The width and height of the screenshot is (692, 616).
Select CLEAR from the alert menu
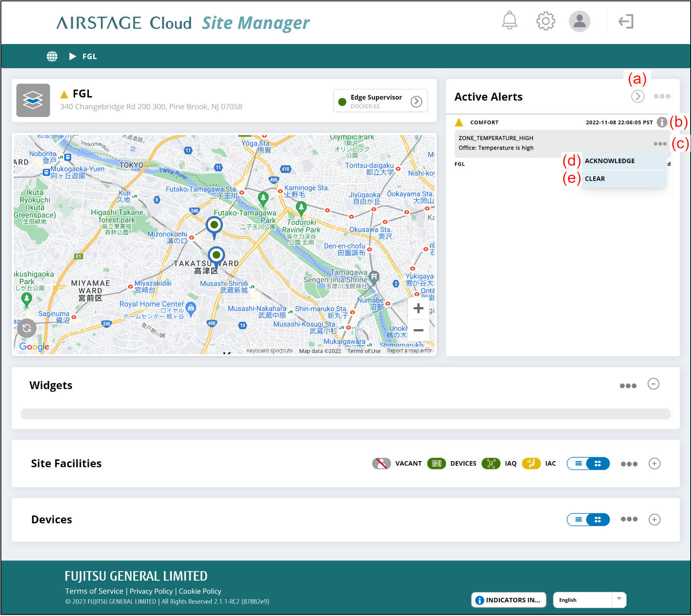595,179
